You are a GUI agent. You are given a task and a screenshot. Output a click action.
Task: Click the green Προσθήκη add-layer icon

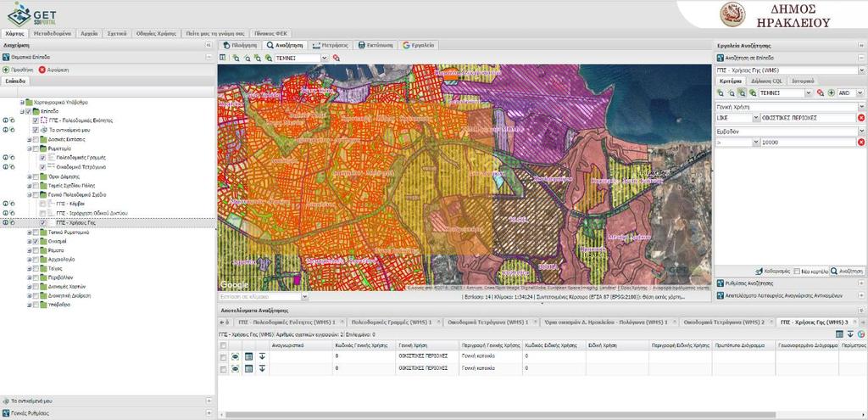[6, 70]
